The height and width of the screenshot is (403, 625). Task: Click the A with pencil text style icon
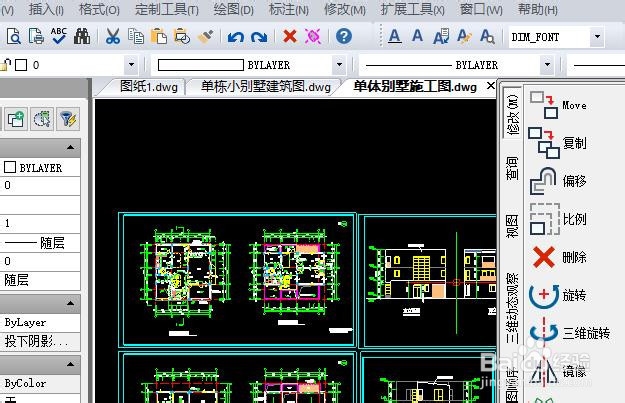[464, 37]
